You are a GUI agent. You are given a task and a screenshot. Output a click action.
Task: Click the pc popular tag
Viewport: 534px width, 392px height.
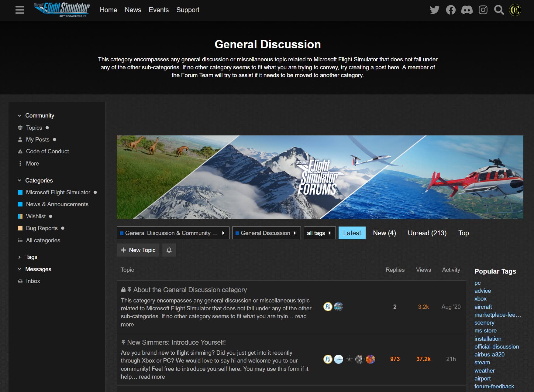(x=477, y=283)
